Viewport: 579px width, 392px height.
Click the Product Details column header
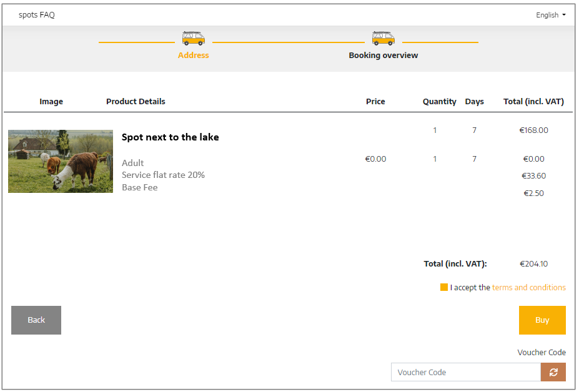pyautogui.click(x=136, y=102)
